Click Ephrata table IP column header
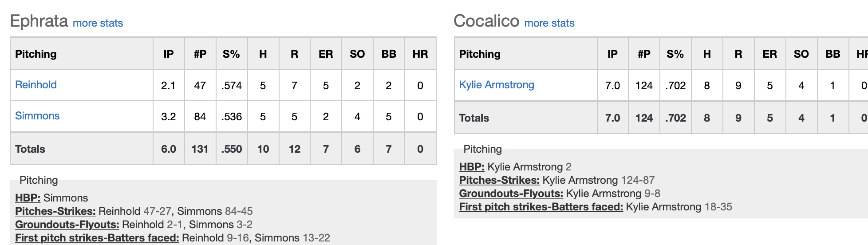 [x=169, y=54]
